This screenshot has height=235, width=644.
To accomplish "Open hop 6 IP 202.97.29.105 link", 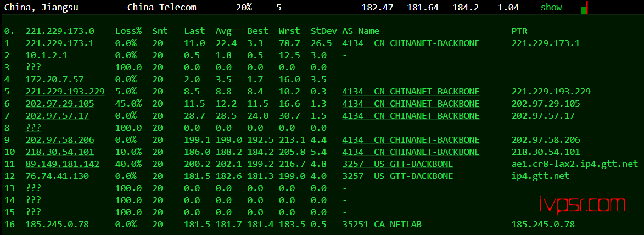I will pyautogui.click(x=60, y=104).
